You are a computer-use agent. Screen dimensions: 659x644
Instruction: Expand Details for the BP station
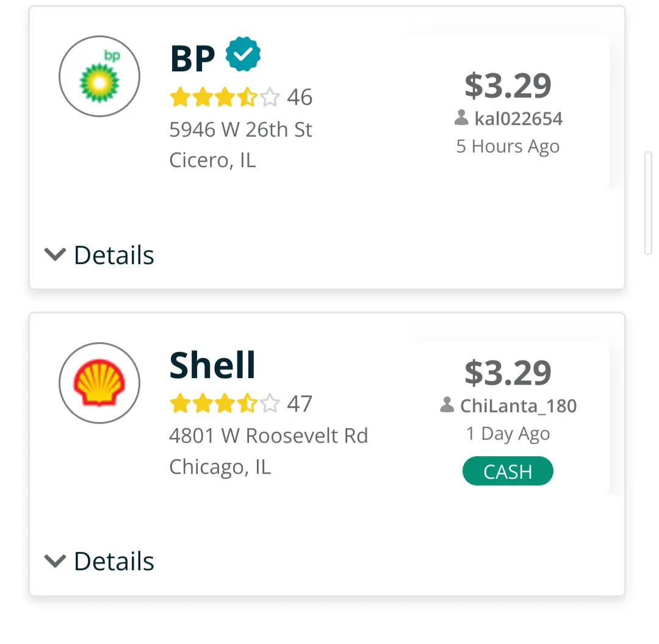pyautogui.click(x=100, y=255)
